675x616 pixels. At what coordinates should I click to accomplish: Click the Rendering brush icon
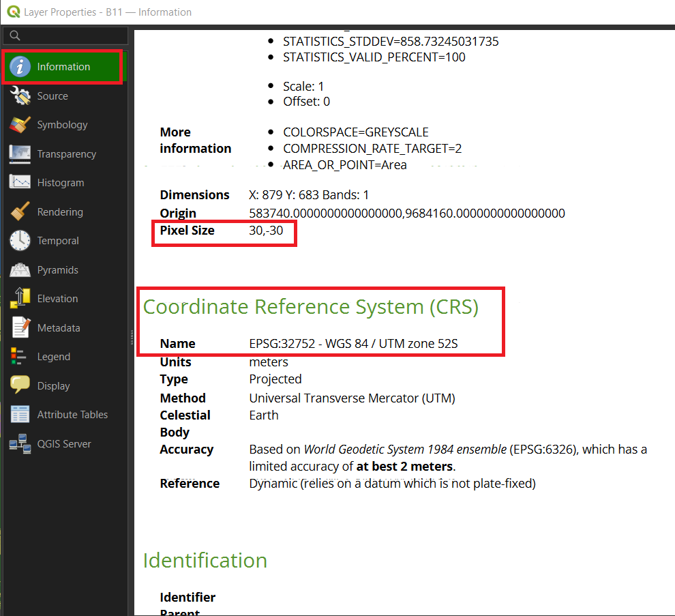coord(20,211)
